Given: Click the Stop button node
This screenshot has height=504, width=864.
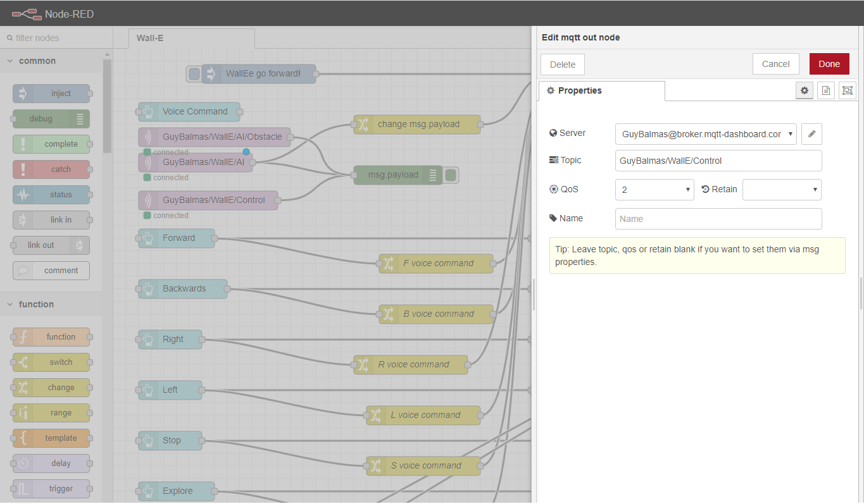Looking at the screenshot, I should 170,440.
